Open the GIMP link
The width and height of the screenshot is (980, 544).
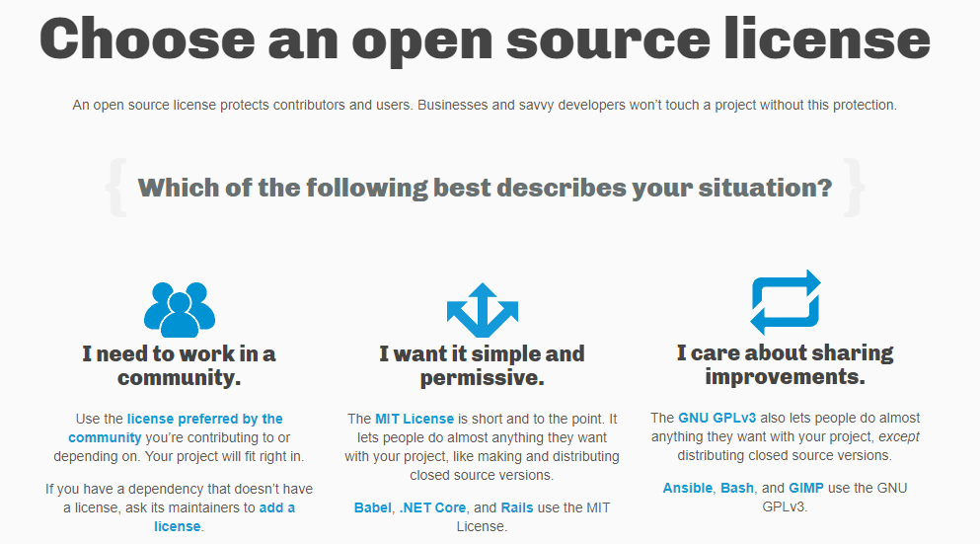(x=806, y=489)
